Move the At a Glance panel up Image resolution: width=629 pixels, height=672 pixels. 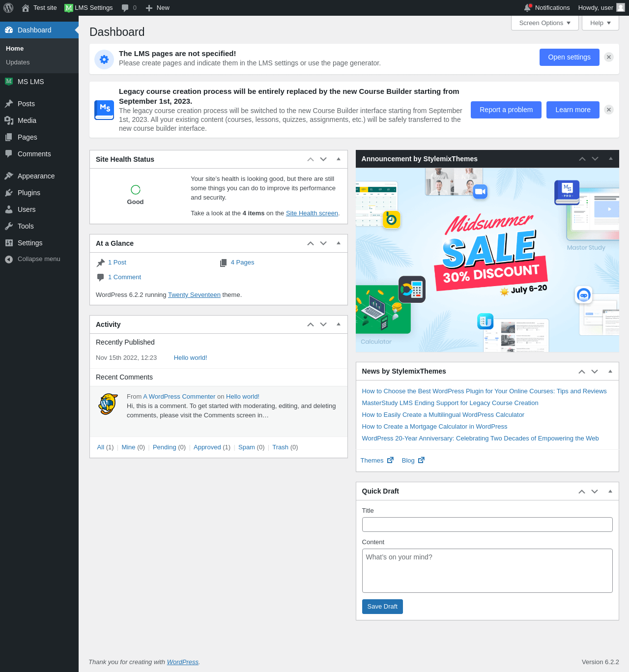click(x=311, y=243)
